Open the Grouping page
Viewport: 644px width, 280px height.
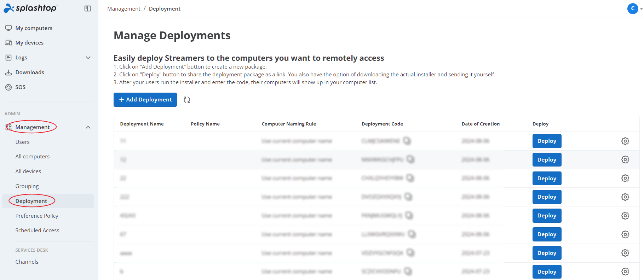click(x=27, y=186)
